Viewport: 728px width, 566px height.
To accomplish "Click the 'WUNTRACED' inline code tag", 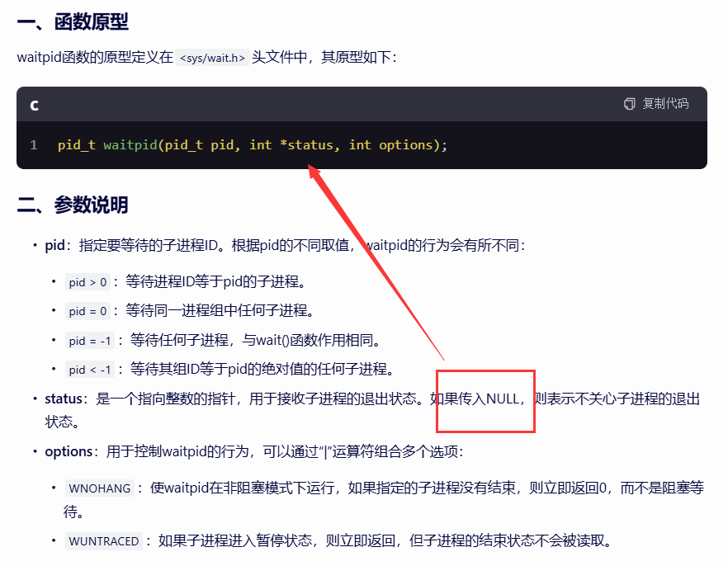I will [x=103, y=541].
